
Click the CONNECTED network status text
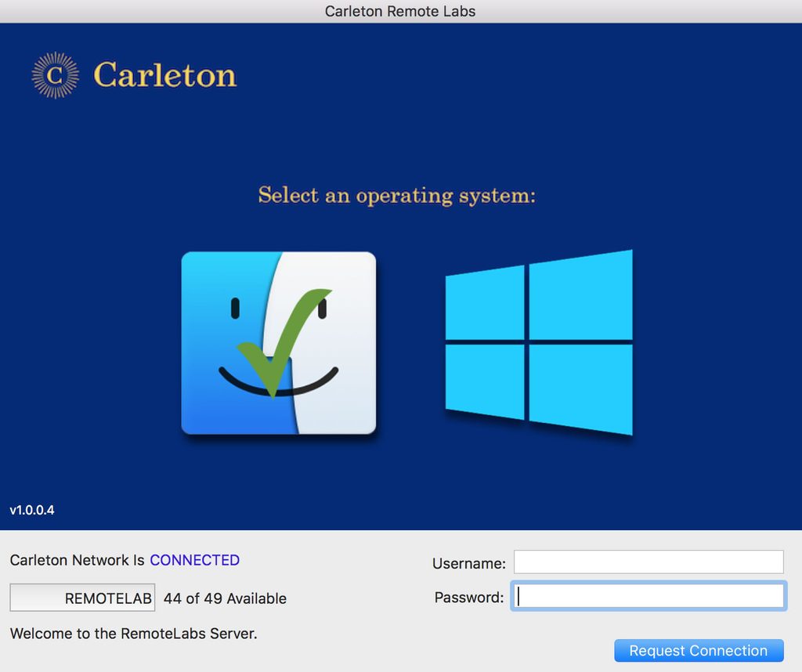(194, 560)
